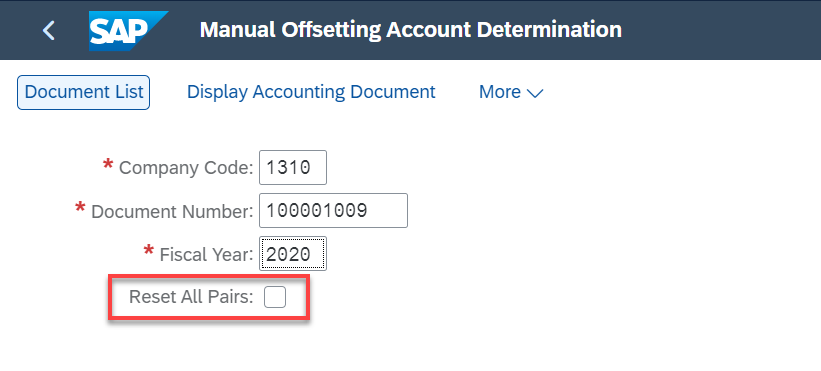821x371 pixels.
Task: Expand the chevron next to More
Action: coord(535,94)
